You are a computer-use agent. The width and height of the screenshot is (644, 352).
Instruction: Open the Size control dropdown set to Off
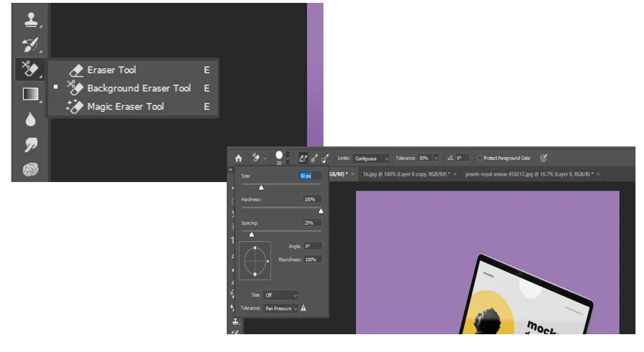281,295
